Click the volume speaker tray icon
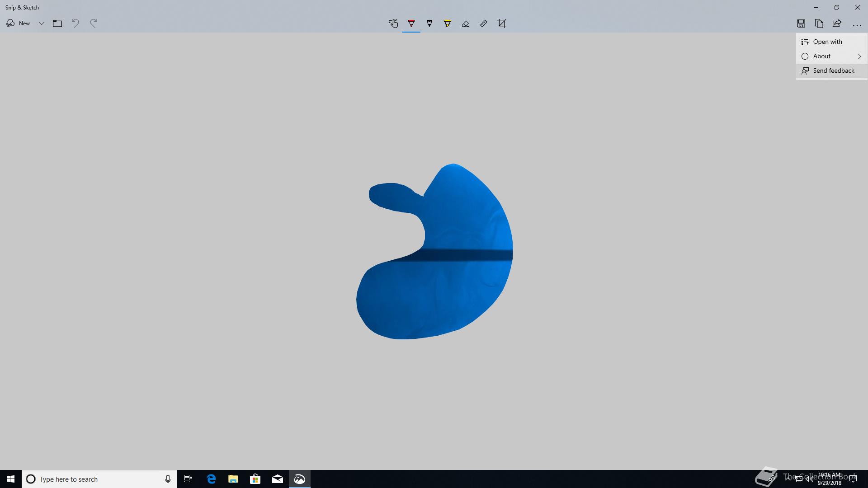This screenshot has width=868, height=488. [809, 479]
